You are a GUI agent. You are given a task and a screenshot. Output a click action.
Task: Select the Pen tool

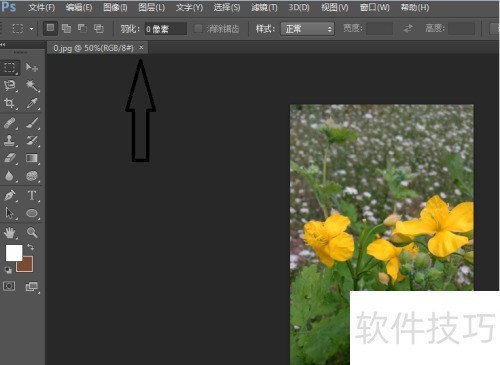(10, 195)
